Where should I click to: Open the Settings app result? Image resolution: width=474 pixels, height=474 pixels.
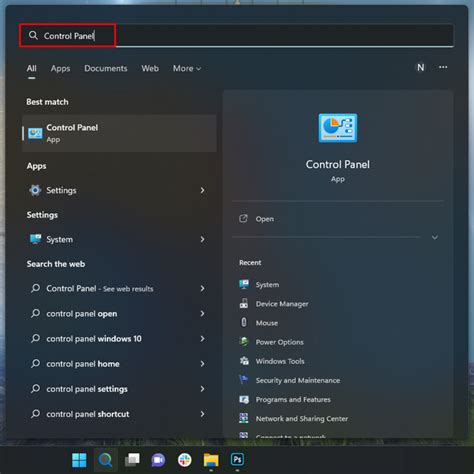[x=119, y=190]
